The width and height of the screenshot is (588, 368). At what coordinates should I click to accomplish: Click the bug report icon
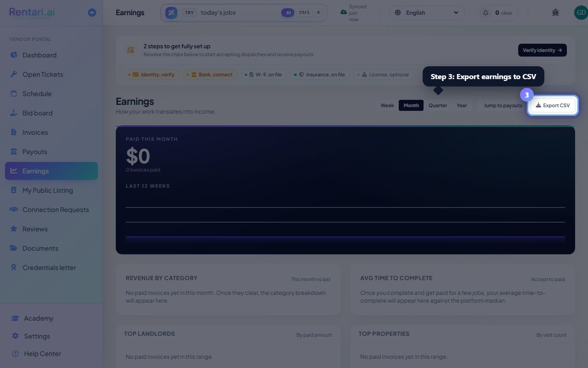pos(555,12)
